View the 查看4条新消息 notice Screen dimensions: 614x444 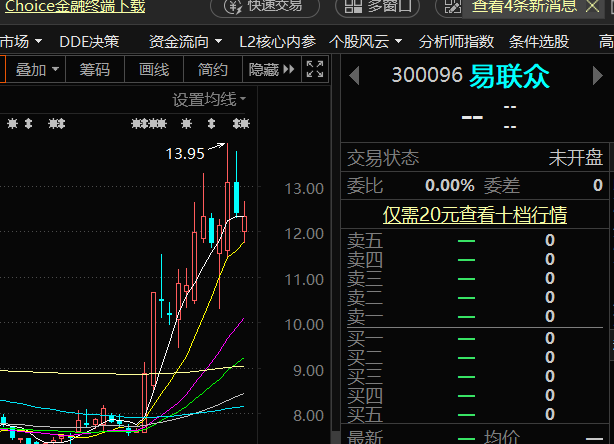[x=525, y=6]
